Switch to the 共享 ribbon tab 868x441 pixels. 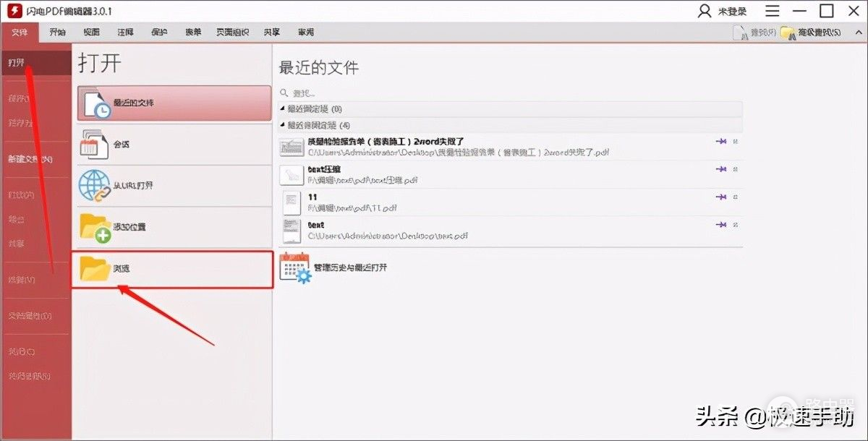[x=272, y=33]
